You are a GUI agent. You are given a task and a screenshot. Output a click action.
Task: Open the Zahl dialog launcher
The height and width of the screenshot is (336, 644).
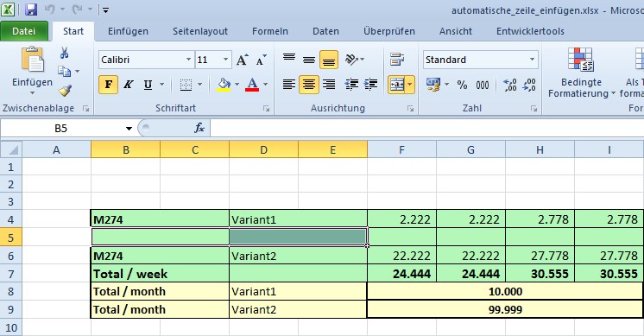(534, 109)
